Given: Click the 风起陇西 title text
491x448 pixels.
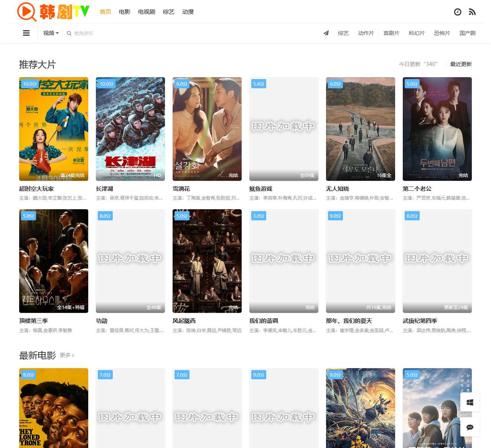Looking at the screenshot, I should 184,321.
